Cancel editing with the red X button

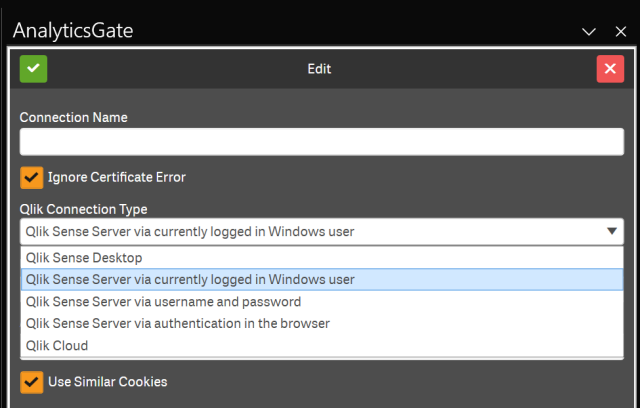610,69
